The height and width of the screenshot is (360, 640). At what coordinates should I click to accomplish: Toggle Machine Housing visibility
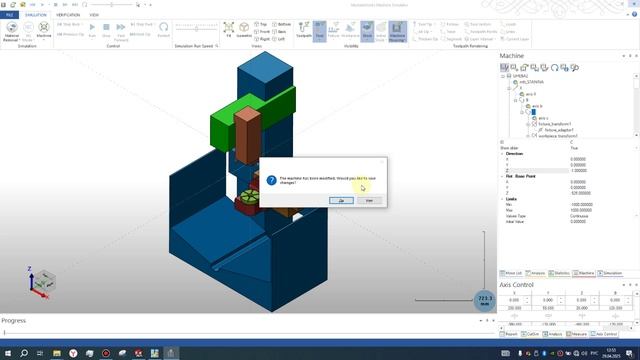click(x=397, y=31)
